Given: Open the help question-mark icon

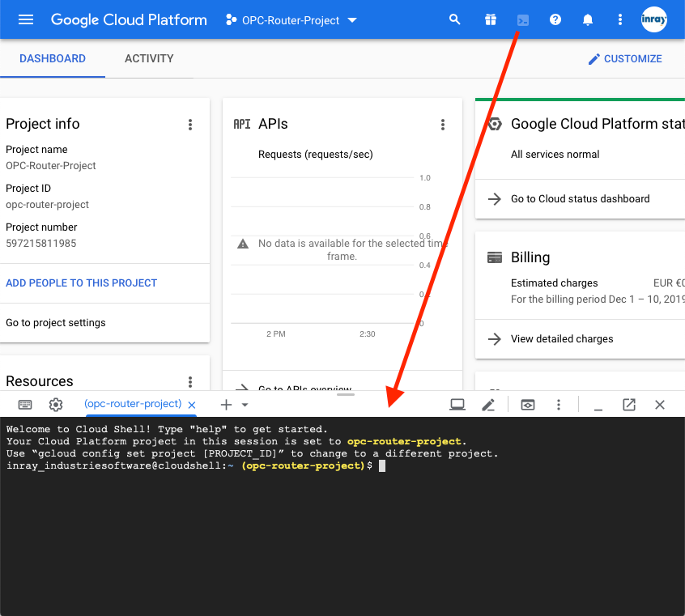Looking at the screenshot, I should [555, 19].
